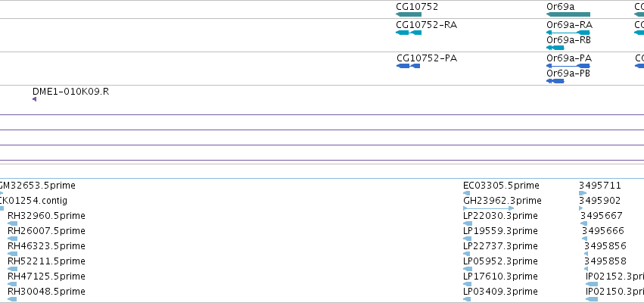The image size is (644, 303).
Task: Click the DME1-010K09.R feature label
Action: (x=70, y=91)
